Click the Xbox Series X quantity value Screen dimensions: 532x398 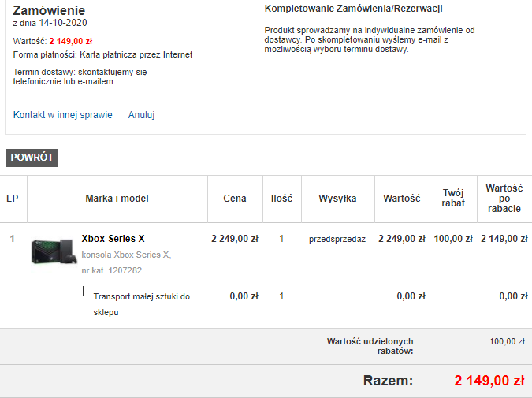(281, 239)
